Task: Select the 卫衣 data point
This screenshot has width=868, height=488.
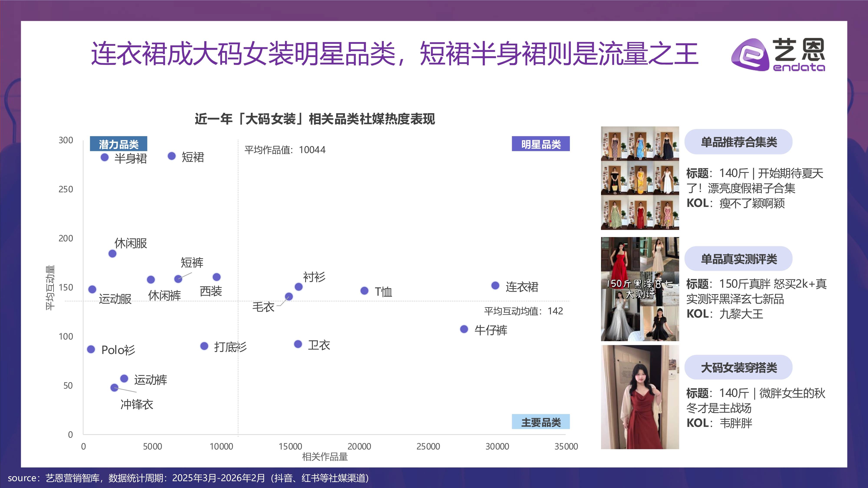Action: point(298,344)
